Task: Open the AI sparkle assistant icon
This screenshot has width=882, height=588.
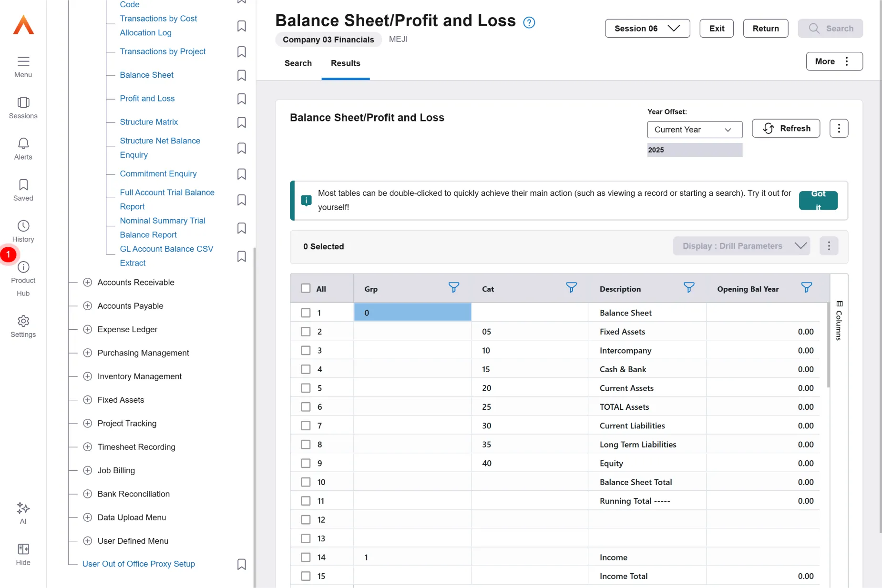Action: (x=23, y=508)
